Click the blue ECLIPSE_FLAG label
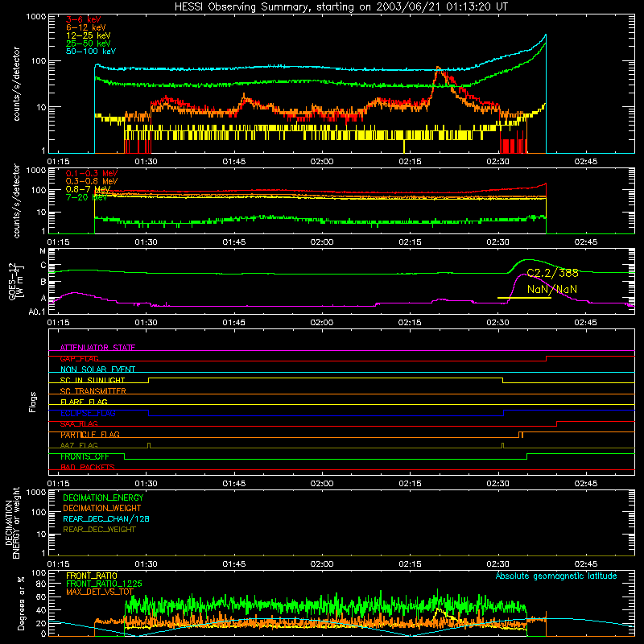This screenshot has width=644, height=644. point(88,413)
